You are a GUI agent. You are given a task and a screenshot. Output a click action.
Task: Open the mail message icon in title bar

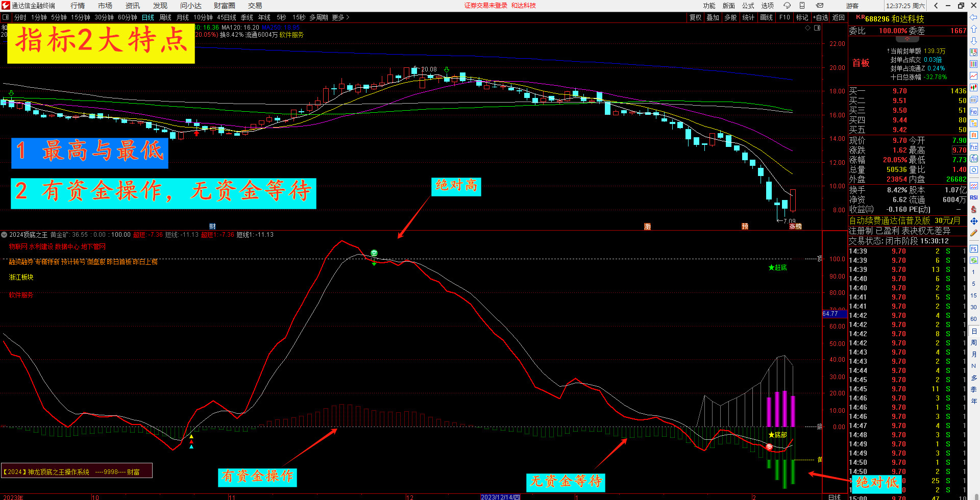819,6
